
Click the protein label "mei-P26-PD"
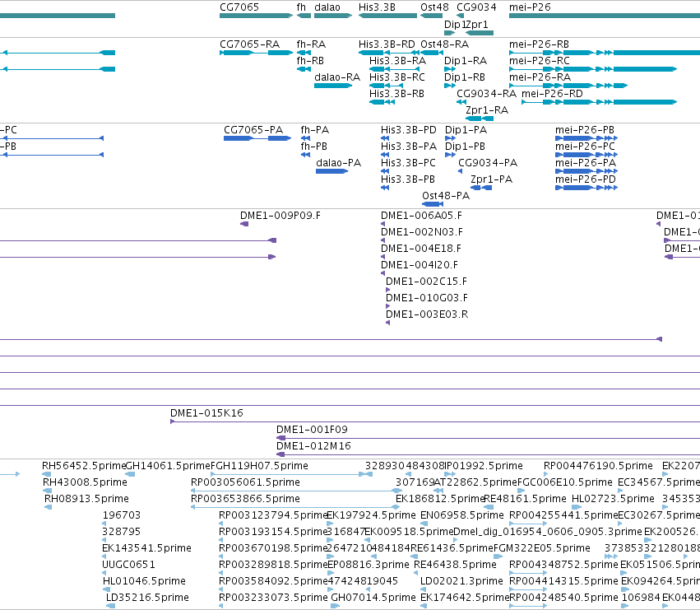[x=586, y=179]
